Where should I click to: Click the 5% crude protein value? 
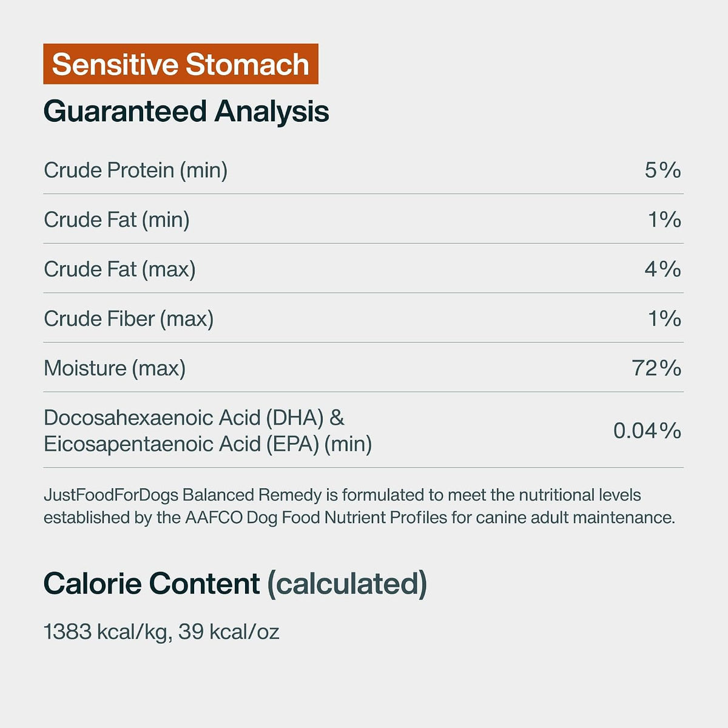tap(663, 170)
